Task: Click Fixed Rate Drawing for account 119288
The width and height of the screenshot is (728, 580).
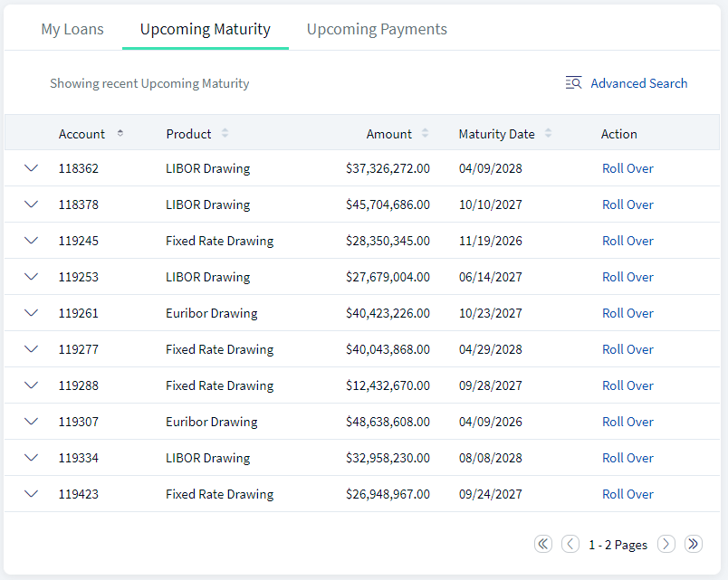Action: [x=220, y=385]
